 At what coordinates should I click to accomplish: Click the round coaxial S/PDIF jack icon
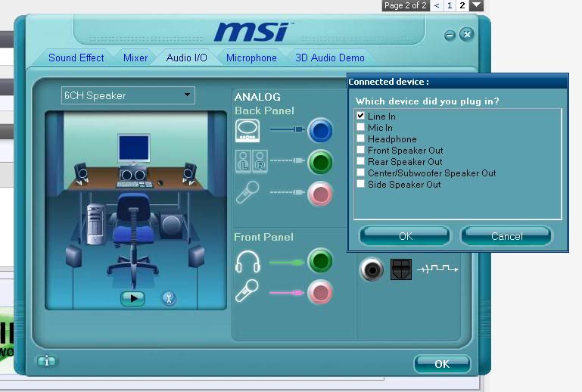[x=372, y=269]
